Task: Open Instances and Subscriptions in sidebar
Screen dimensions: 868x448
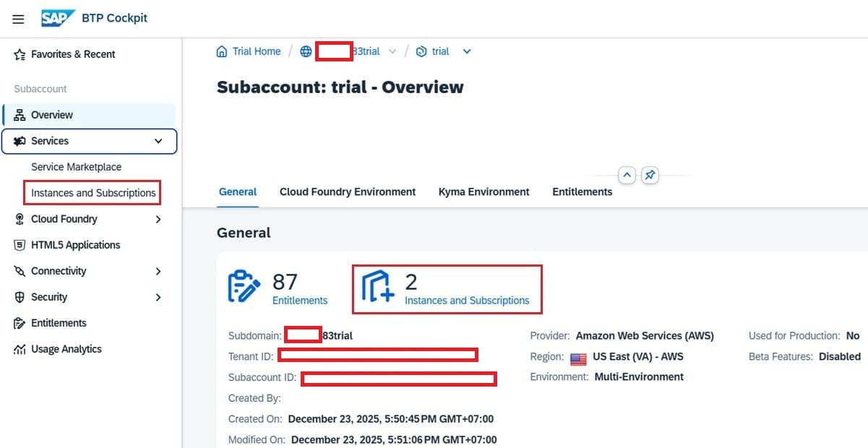Action: tap(93, 193)
